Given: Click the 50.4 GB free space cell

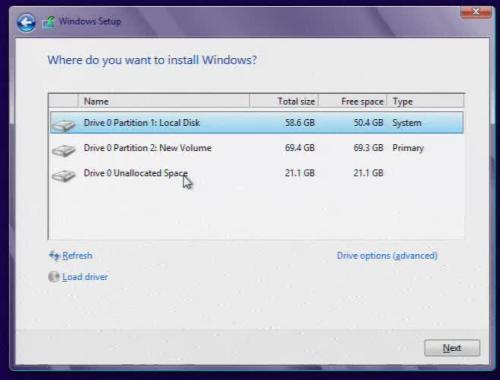Looking at the screenshot, I should click(x=368, y=123).
